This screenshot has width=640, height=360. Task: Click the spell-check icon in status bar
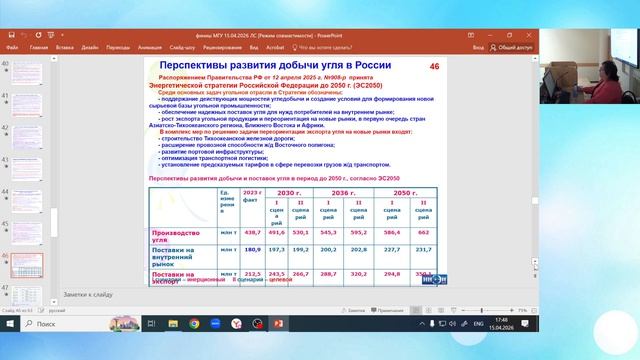click(x=41, y=311)
